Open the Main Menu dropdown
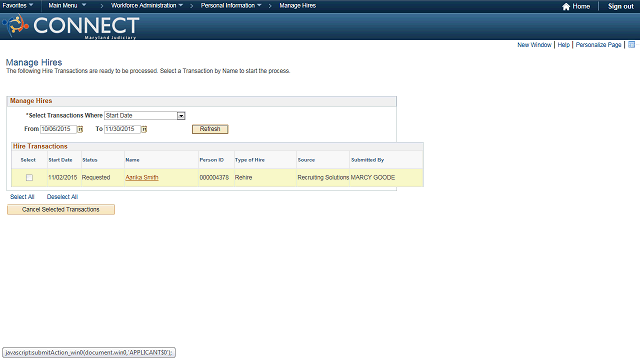Screen dimensions: 640x360 (67, 6)
